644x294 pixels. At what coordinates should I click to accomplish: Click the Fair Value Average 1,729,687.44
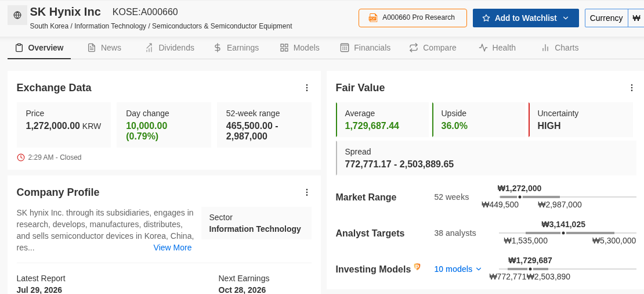pos(372,126)
